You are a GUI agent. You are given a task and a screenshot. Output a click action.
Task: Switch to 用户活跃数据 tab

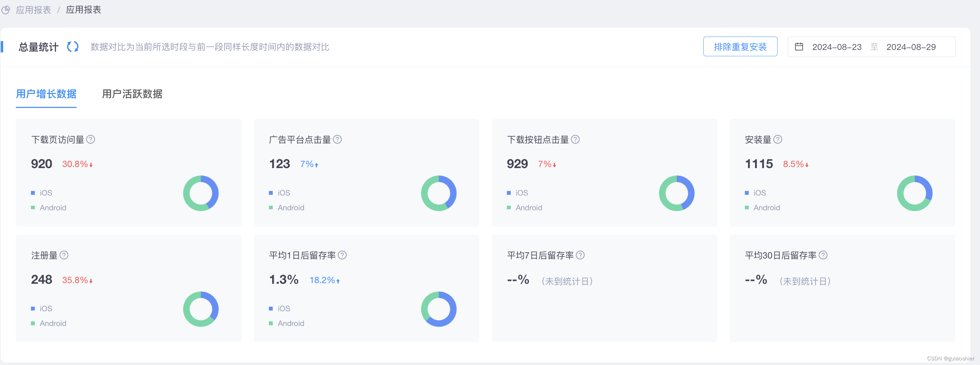[132, 94]
